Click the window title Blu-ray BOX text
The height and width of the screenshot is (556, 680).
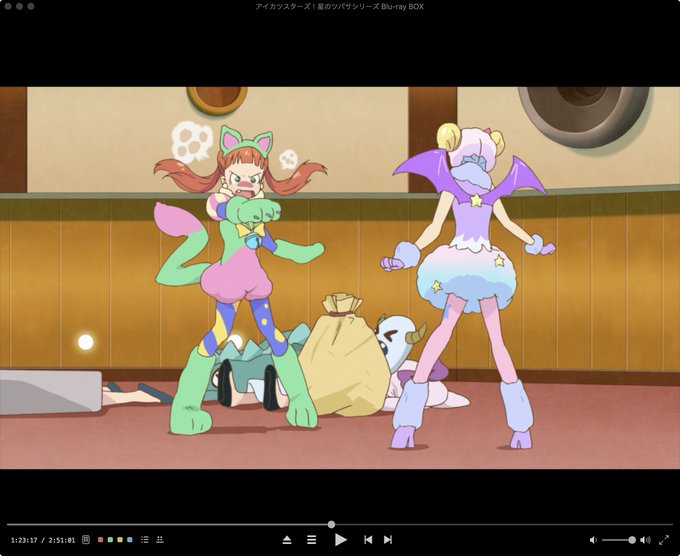[x=402, y=7]
